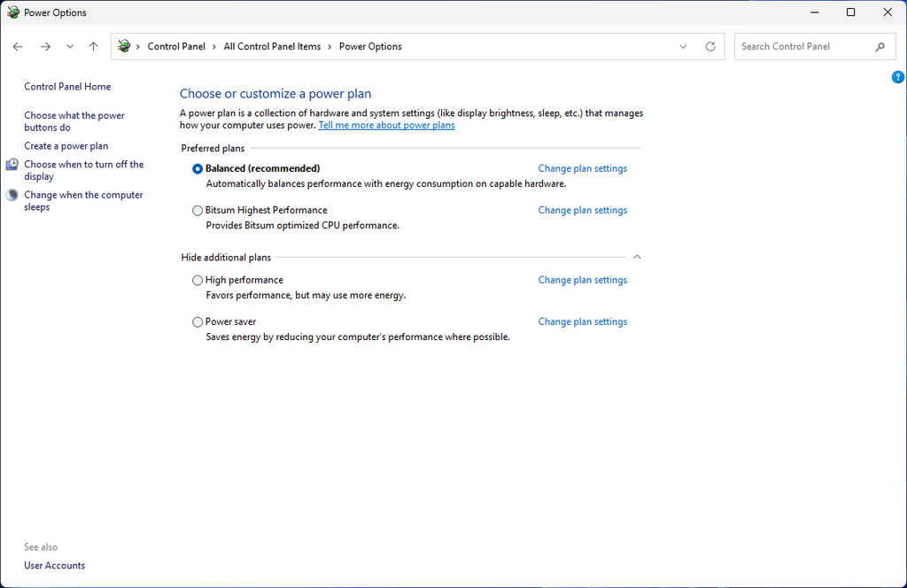Click the display timer icon in the sidebar
Screen dimensions: 907x588
[12, 165]
